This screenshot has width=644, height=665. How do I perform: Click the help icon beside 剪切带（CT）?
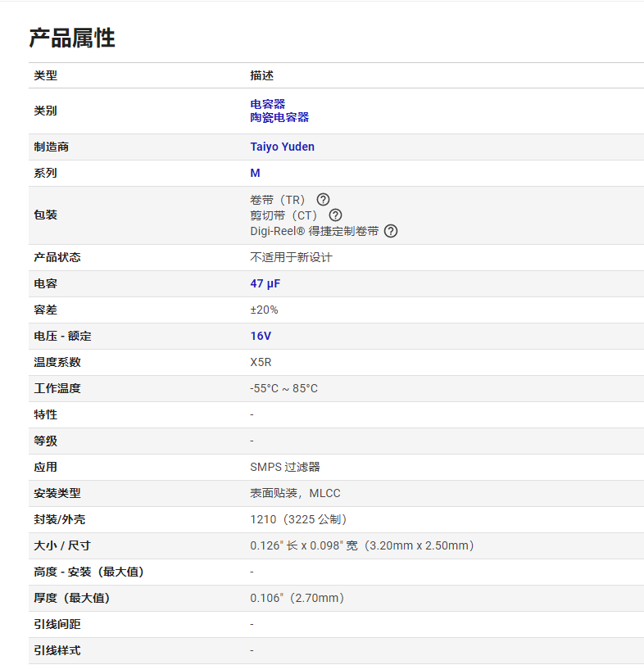pyautogui.click(x=336, y=215)
